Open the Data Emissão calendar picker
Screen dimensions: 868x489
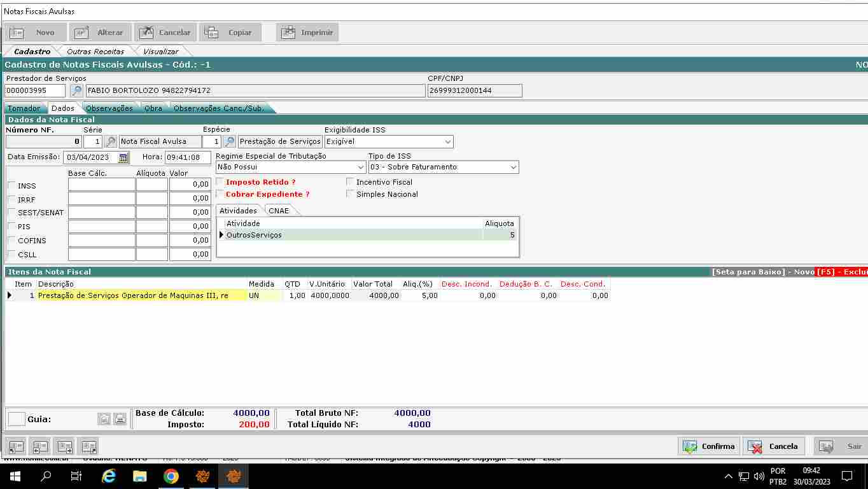(123, 157)
